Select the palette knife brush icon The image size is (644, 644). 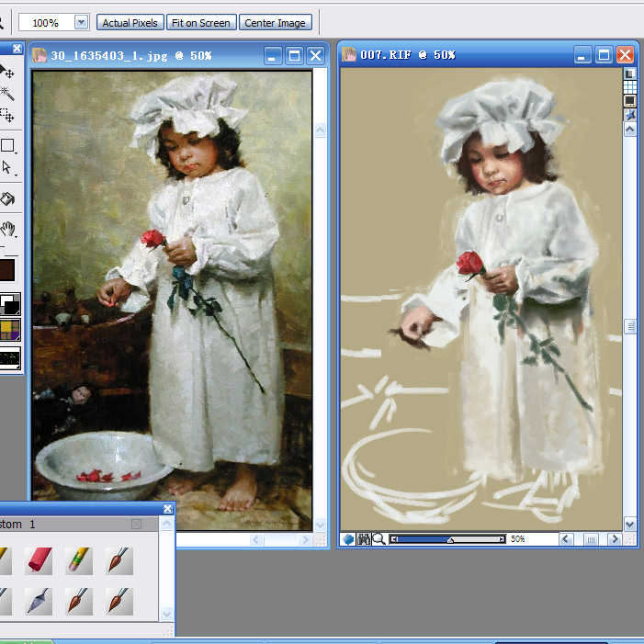39,601
